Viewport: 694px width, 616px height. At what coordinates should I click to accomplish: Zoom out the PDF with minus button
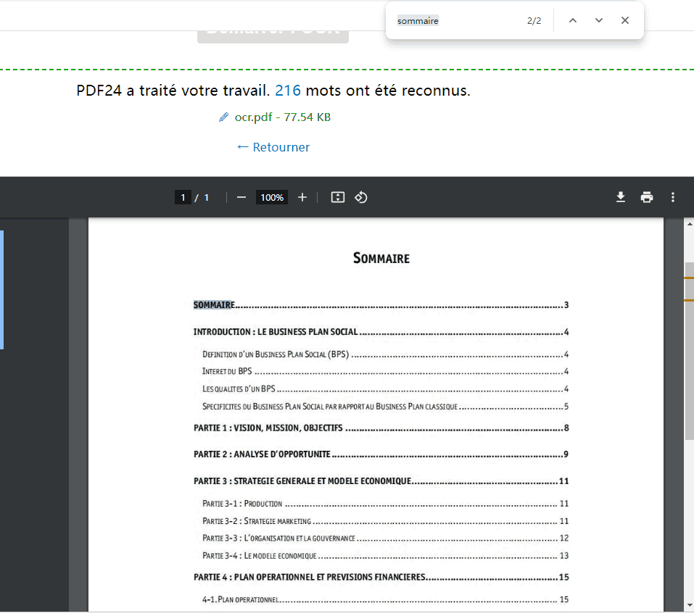coord(241,197)
